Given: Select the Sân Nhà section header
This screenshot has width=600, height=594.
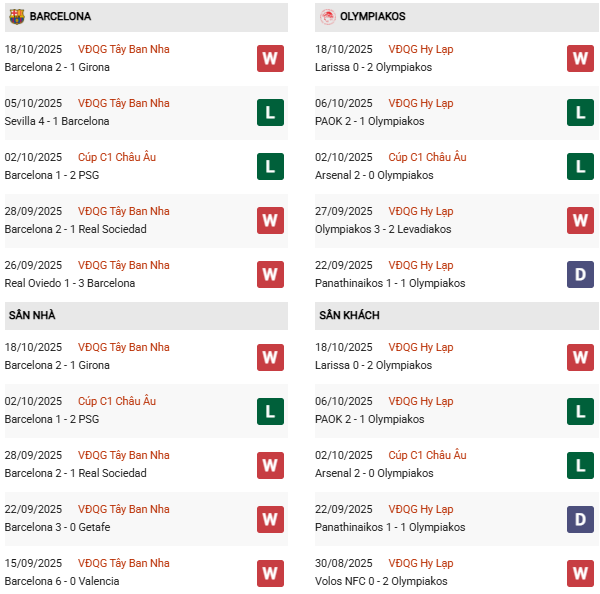Looking at the screenshot, I should [x=32, y=315].
